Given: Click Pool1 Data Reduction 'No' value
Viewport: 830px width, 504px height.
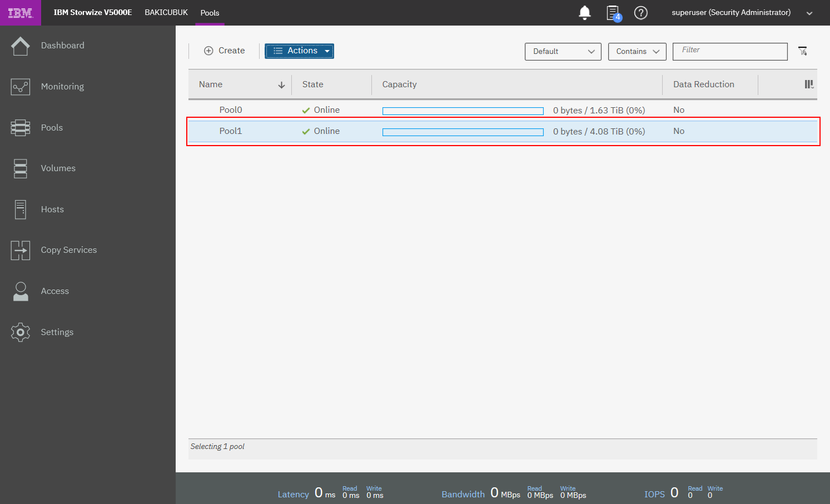Looking at the screenshot, I should click(679, 131).
